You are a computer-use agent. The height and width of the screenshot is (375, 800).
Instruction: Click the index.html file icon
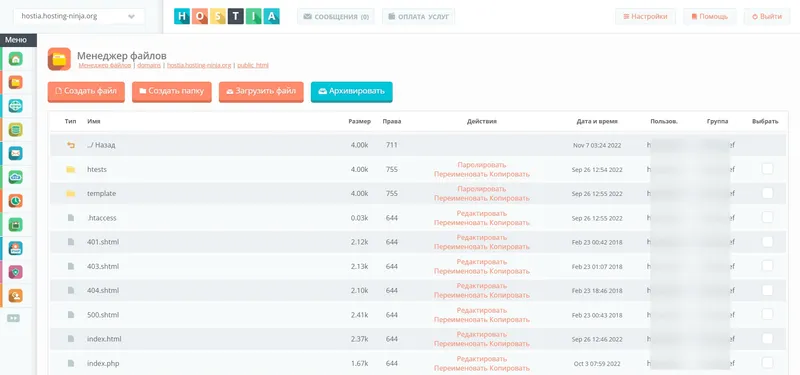tap(71, 339)
